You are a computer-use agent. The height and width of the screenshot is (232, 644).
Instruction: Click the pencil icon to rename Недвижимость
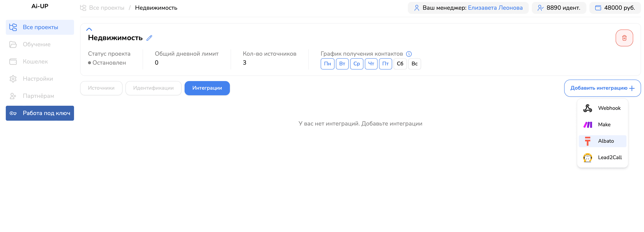point(149,38)
